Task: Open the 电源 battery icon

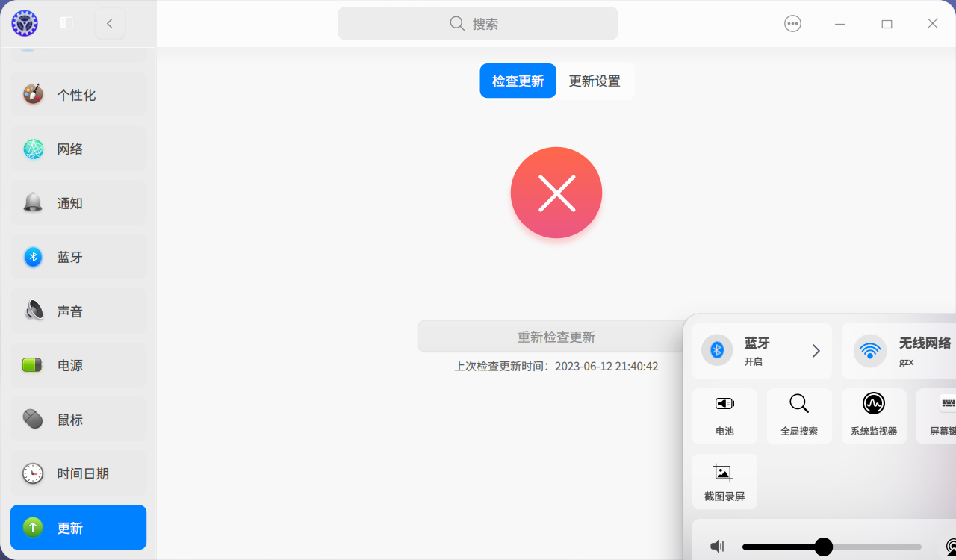Action: [x=33, y=365]
